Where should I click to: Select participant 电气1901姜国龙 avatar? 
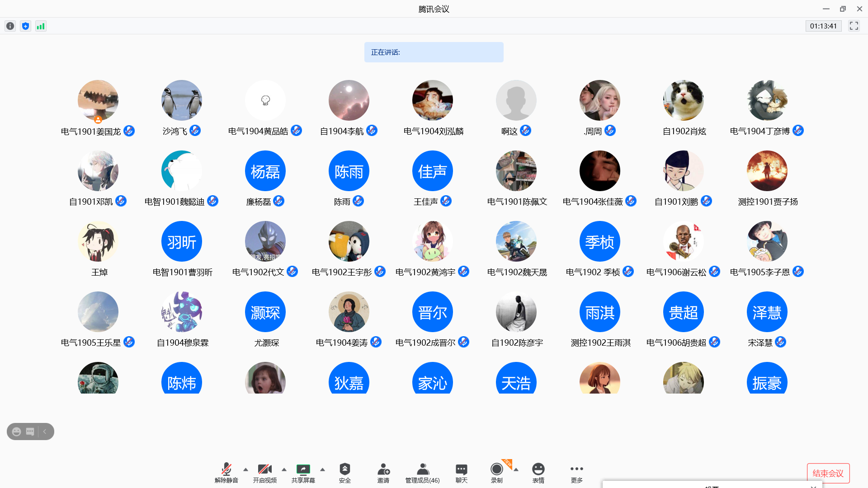coord(98,100)
